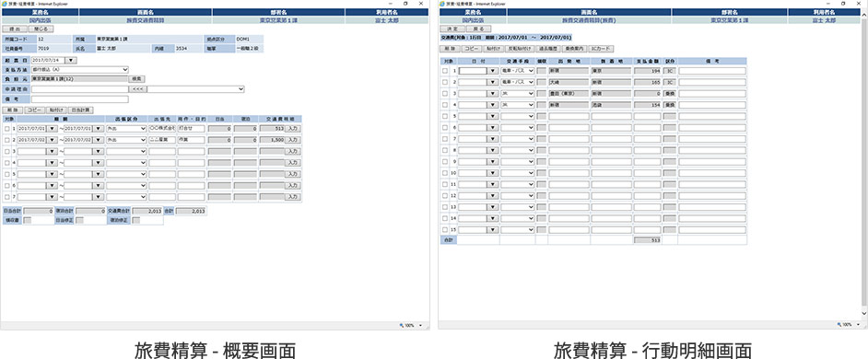Open row 3 交通手段 dropdown showing JR
868x359 pixels.
(518, 94)
